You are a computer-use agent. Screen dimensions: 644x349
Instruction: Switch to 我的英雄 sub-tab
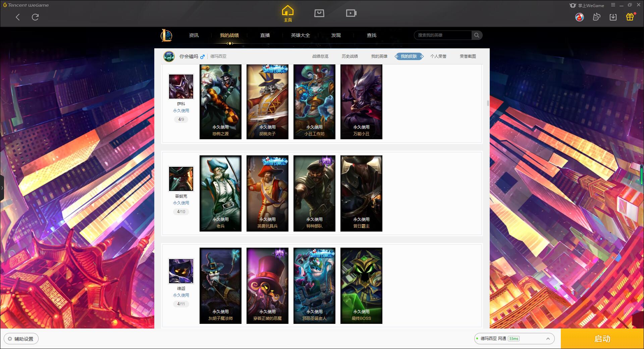click(379, 56)
